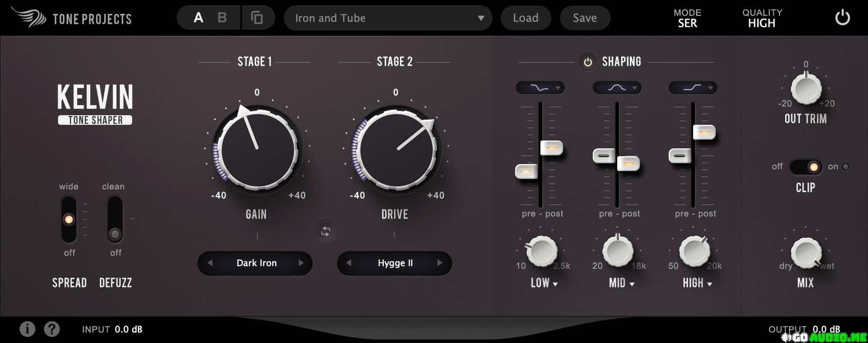Click the Hygge II model name
The width and height of the screenshot is (868, 343).
395,263
